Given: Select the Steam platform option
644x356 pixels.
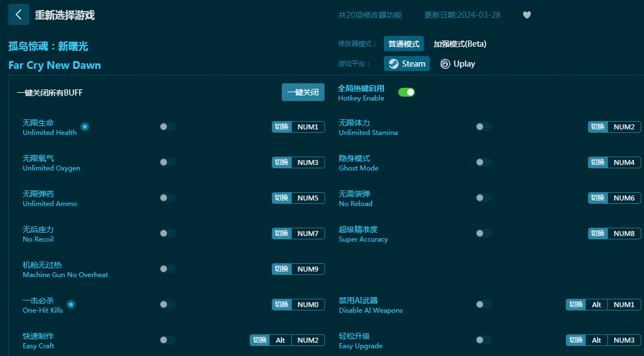Looking at the screenshot, I should (x=407, y=64).
